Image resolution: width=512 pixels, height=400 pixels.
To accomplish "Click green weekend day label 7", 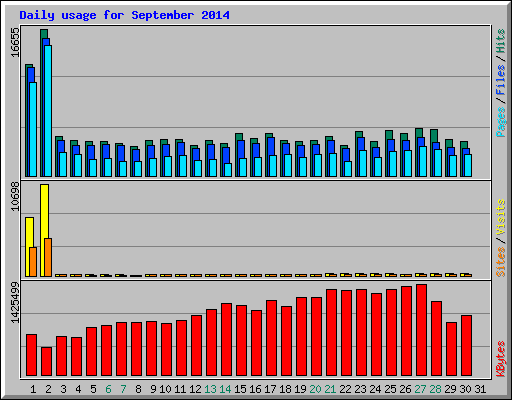I will 123,389.
